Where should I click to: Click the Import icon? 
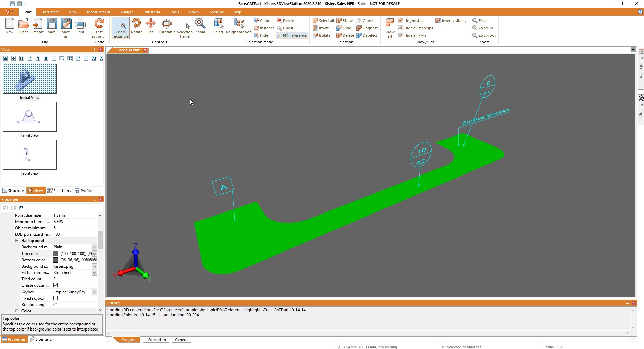38,26
